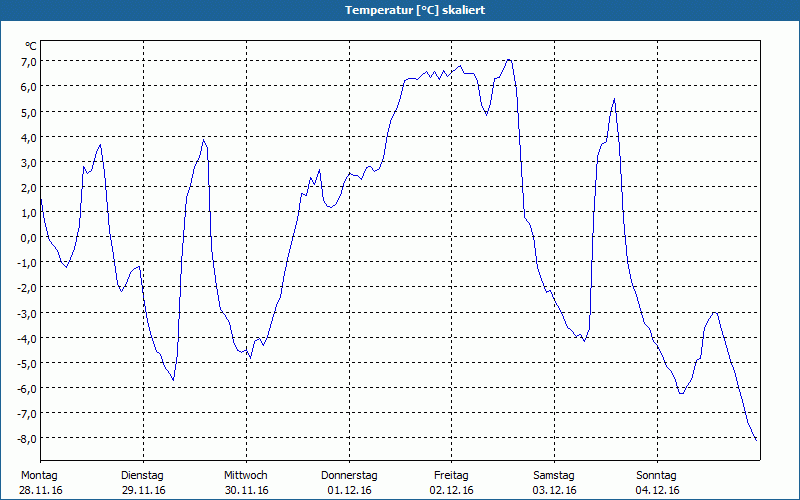Click the title 'Temperatur [°C] skaliert'
Image resolution: width=800 pixels, height=500 pixels.
[415, 10]
